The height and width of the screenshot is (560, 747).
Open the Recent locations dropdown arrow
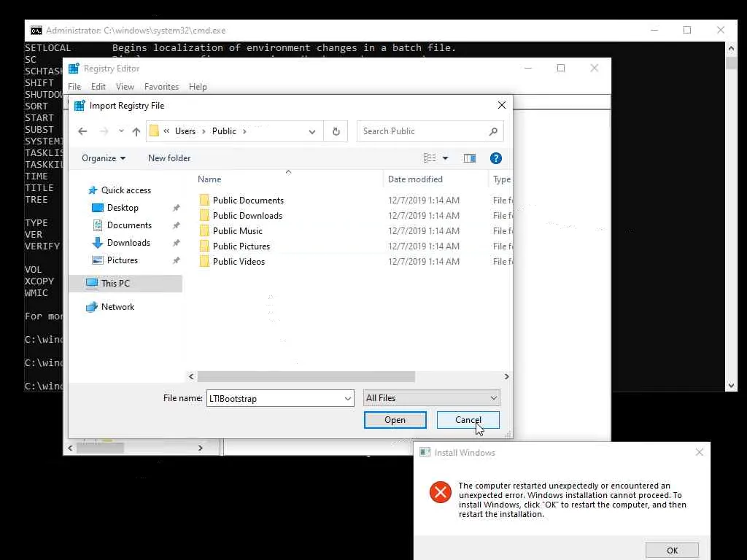[x=122, y=131]
